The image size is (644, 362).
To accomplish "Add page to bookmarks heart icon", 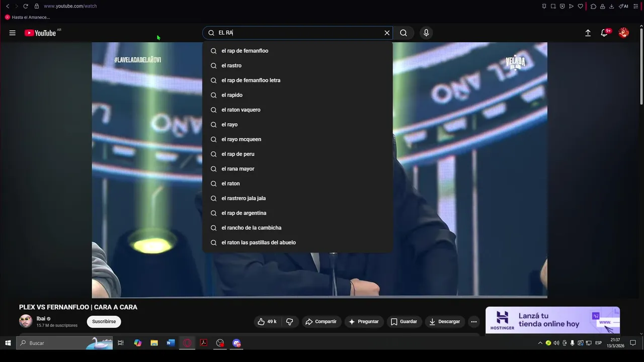I will point(580,6).
